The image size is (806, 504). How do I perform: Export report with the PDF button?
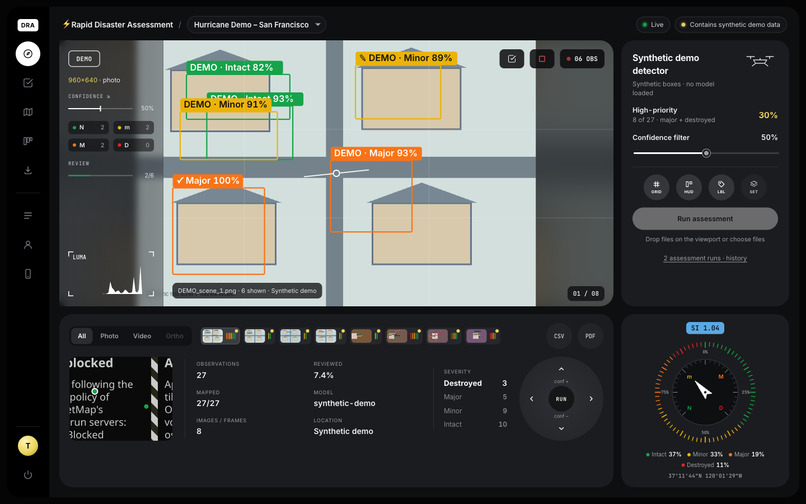(x=590, y=336)
